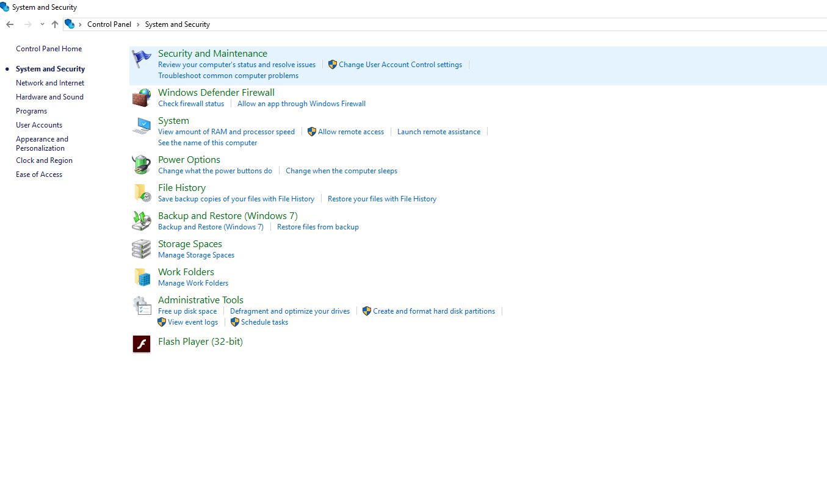This screenshot has width=827, height=504.
Task: Click Launch remote assistance link
Action: pos(439,132)
